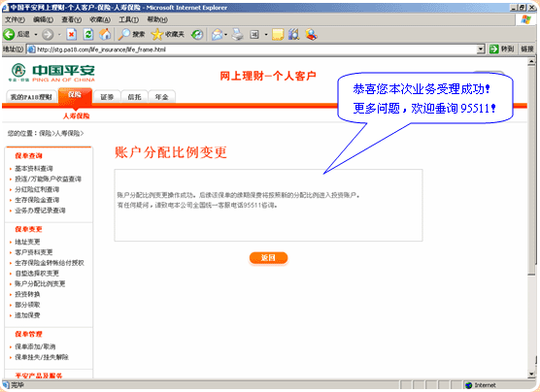Click the vertical scrollbar up arrow
The width and height of the screenshot is (540, 392).
531,62
